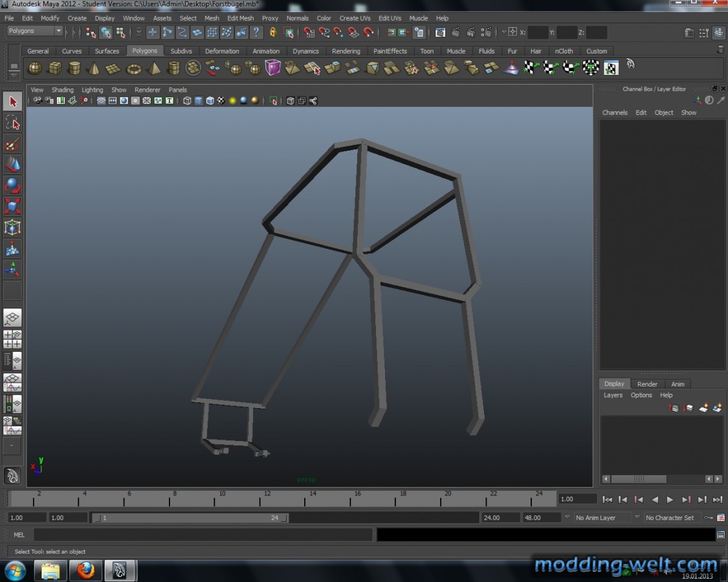Switch to four view layout
This screenshot has width=728, height=582.
pos(12,339)
